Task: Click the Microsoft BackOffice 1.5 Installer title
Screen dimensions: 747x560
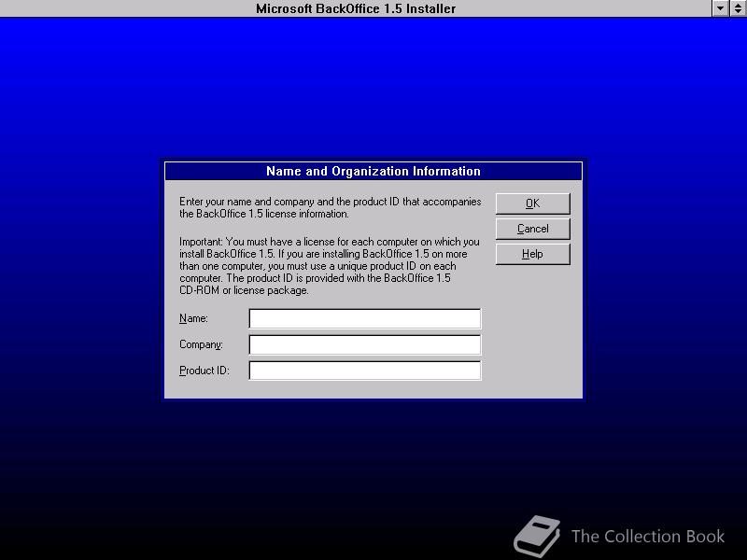Action: (356, 8)
